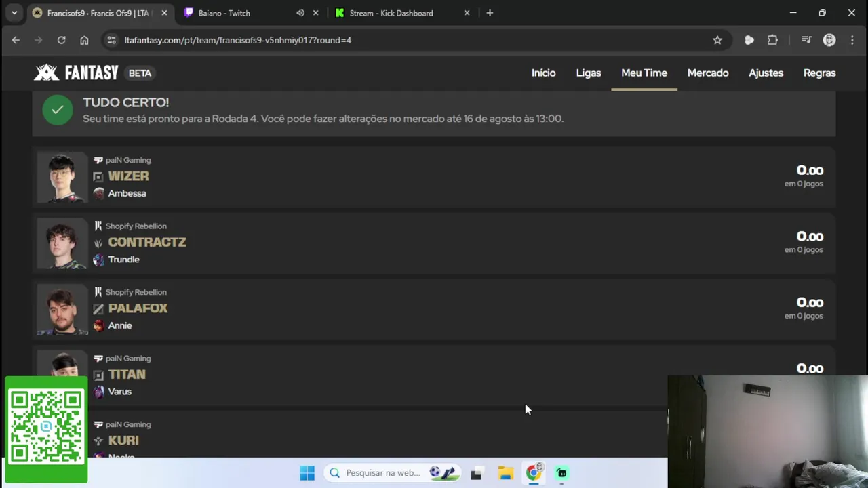Open the Ligas page
Viewport: 868px width, 488px height.
coord(589,73)
